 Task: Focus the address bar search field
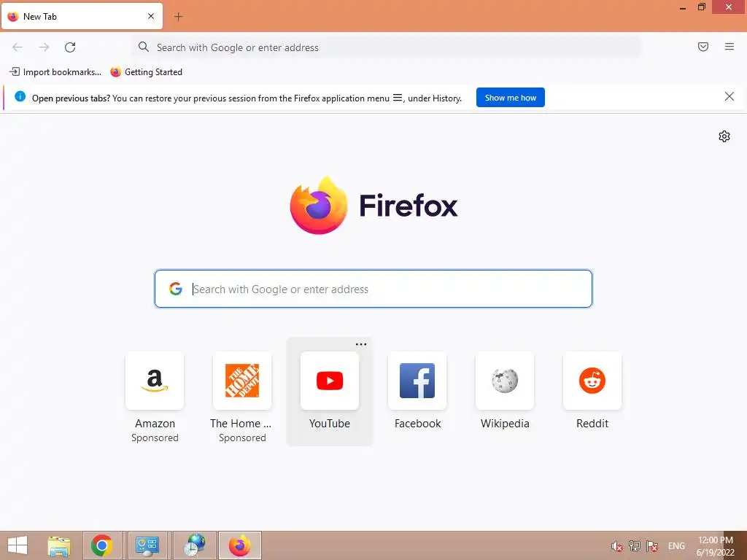387,47
